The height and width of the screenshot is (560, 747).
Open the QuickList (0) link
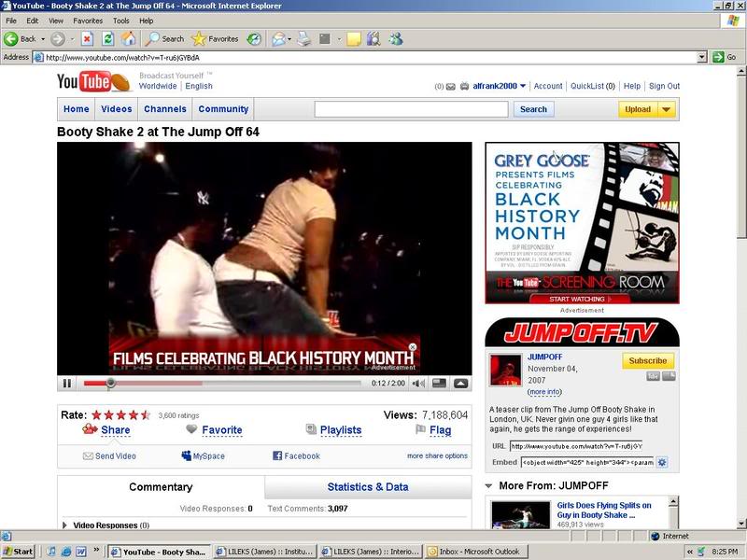tap(593, 86)
